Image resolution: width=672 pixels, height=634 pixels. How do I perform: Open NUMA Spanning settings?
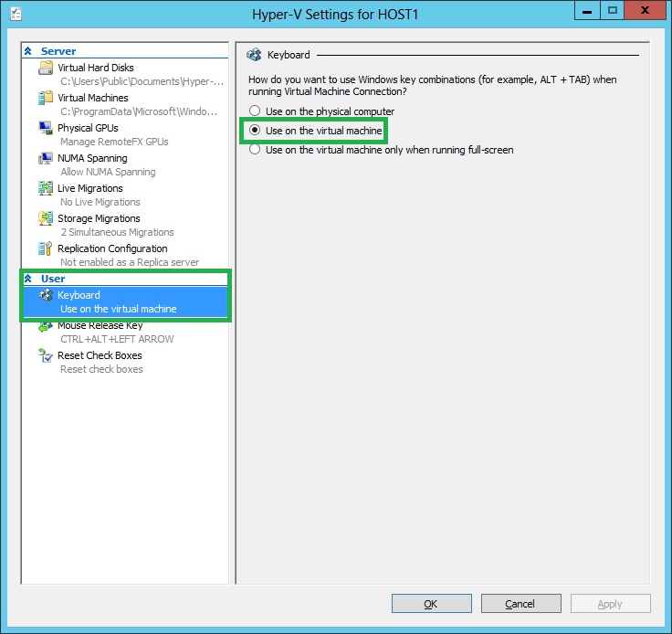(x=92, y=158)
